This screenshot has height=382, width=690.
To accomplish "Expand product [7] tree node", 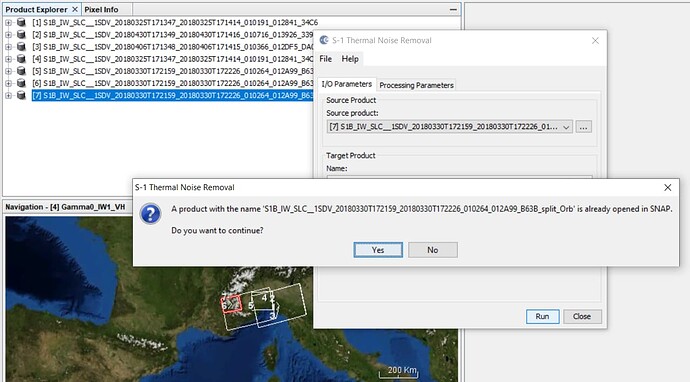I will pyautogui.click(x=8, y=96).
